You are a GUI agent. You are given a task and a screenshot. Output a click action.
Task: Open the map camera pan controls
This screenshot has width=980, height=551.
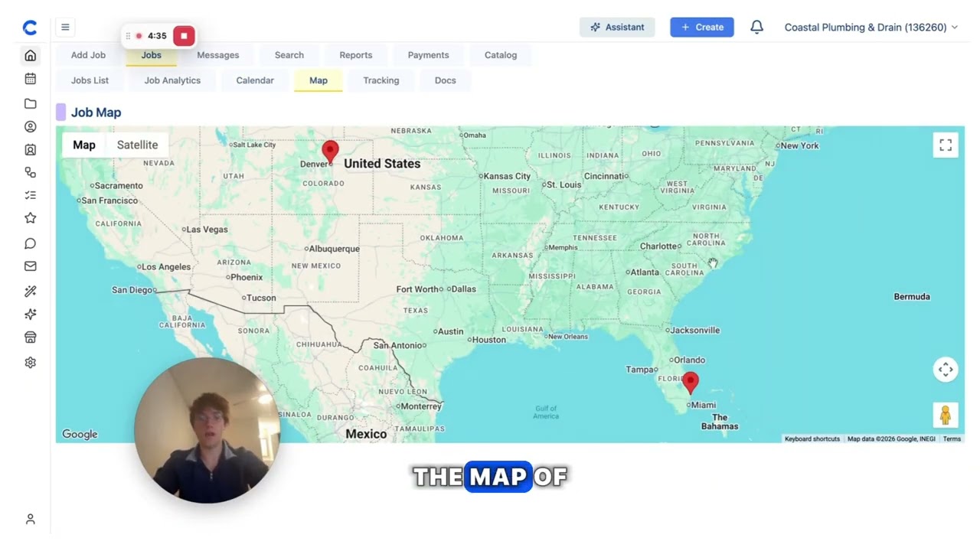[946, 370]
